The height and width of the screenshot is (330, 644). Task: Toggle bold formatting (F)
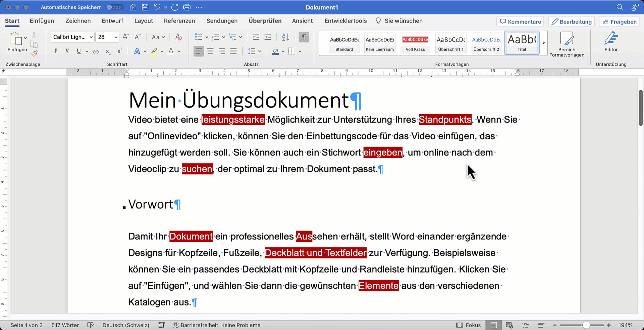56,51
